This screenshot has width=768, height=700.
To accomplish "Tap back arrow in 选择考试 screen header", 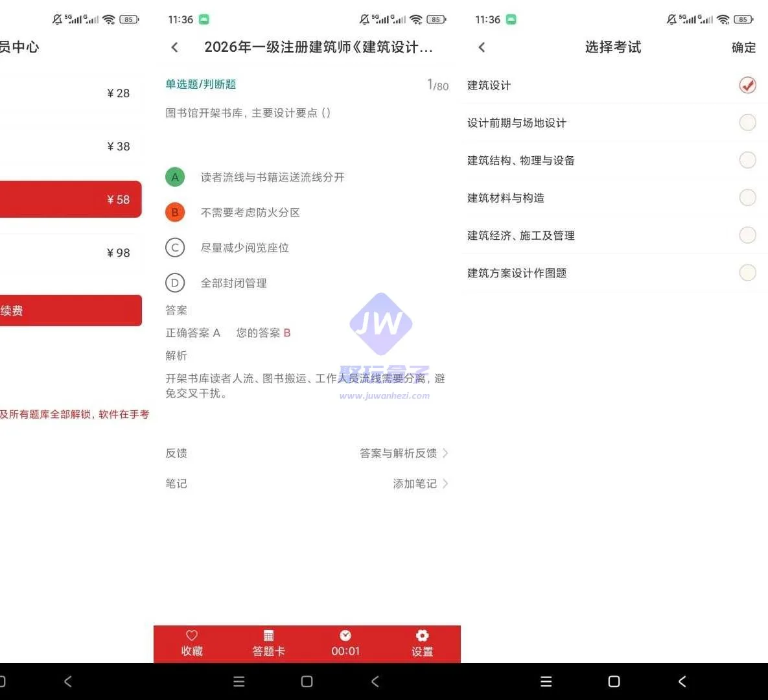I will click(482, 47).
